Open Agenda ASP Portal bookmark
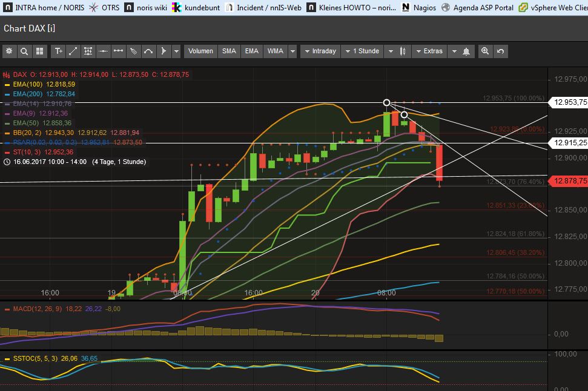This screenshot has height=391, width=588. [477, 7]
